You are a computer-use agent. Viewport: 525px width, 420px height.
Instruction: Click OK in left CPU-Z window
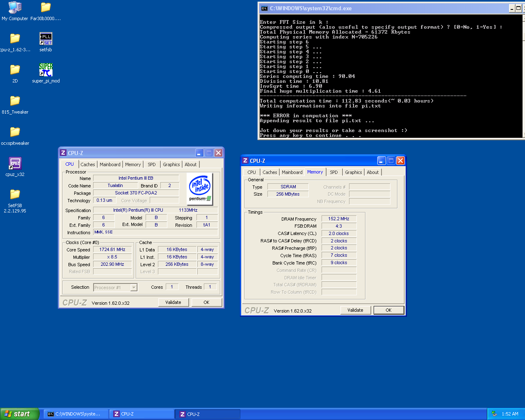[x=206, y=302]
